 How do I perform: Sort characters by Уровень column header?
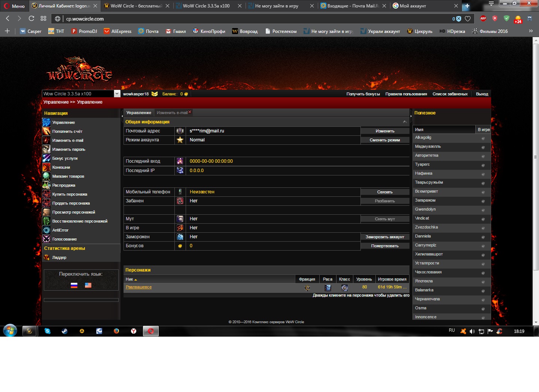(364, 279)
